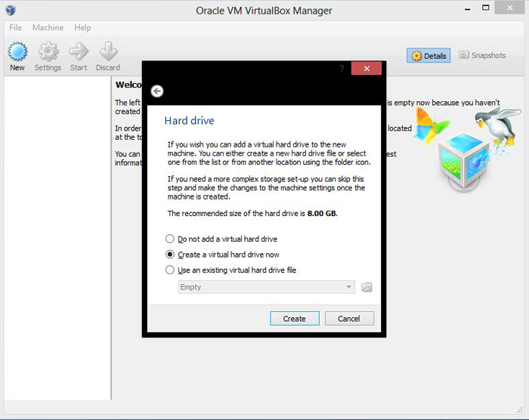Click the window resize grip corner
The height and width of the screenshot is (420, 529).
pos(520,410)
